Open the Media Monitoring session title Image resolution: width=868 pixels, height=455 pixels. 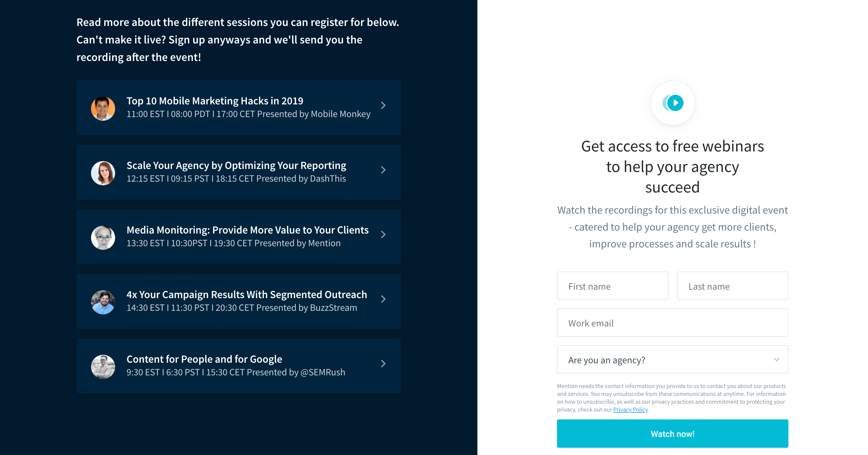tap(248, 230)
